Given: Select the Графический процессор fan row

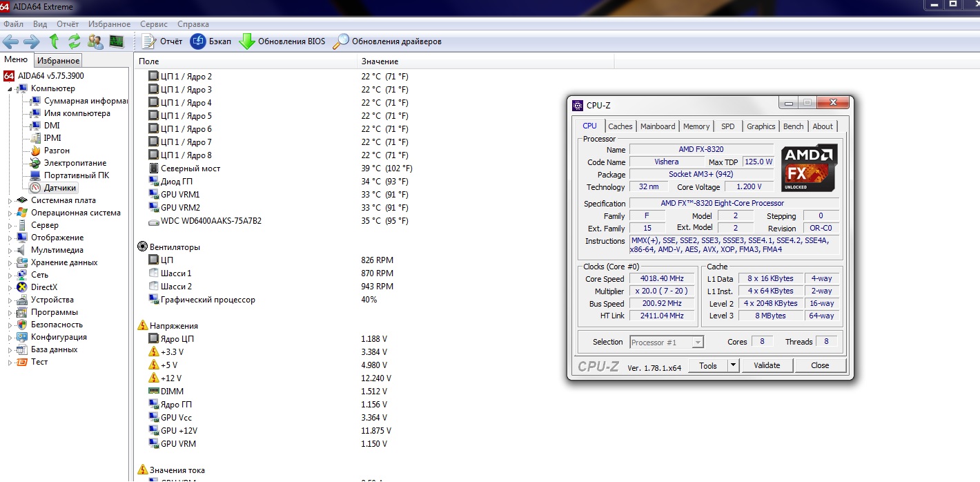Looking at the screenshot, I should click(x=208, y=300).
